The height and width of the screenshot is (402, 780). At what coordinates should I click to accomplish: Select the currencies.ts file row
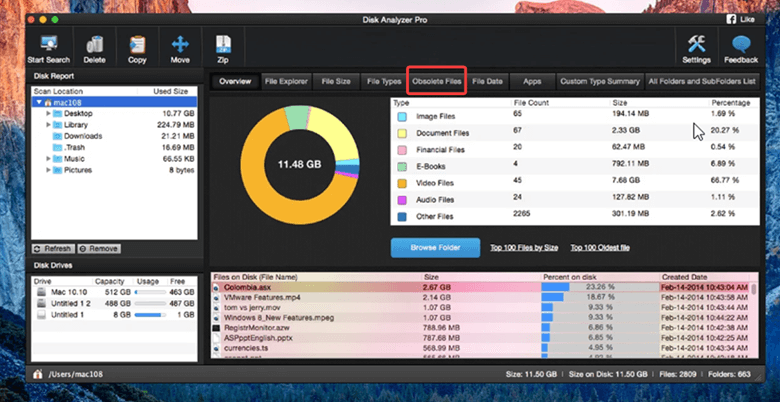481,348
